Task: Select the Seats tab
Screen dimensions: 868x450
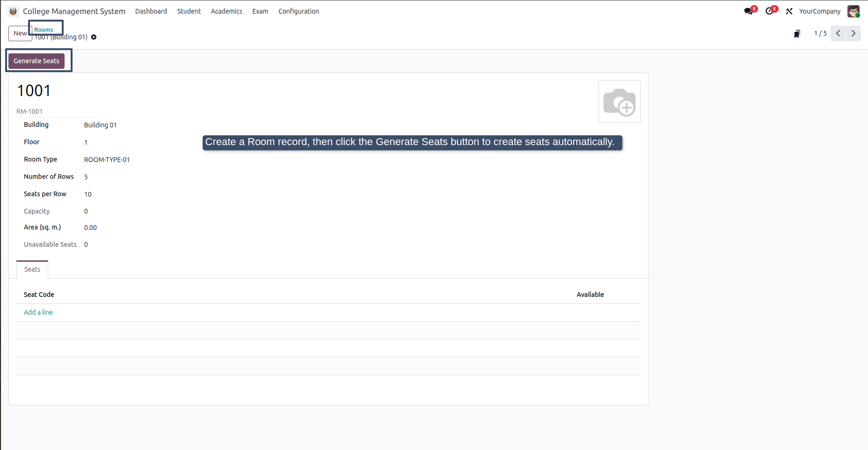Action: click(32, 269)
